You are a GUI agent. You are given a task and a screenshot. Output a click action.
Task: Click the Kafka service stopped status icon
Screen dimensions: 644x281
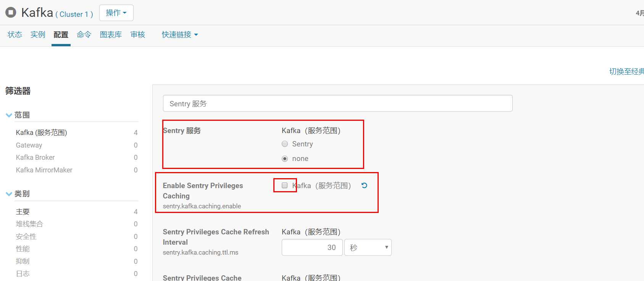click(x=11, y=13)
